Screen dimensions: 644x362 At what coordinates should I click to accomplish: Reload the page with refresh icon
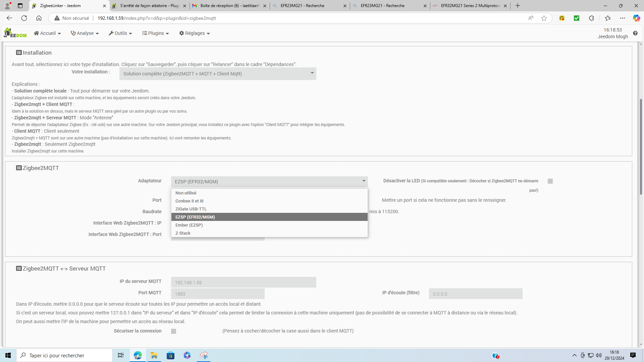click(x=24, y=18)
